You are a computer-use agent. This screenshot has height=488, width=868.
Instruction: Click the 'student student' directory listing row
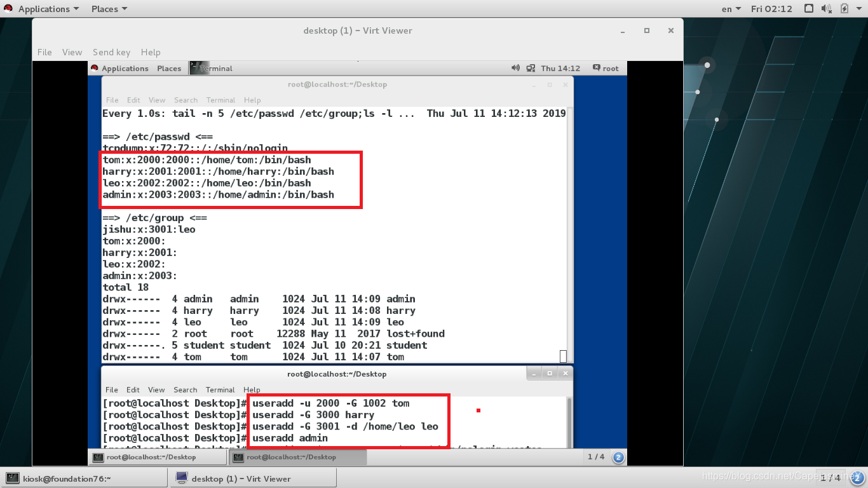pyautogui.click(x=264, y=345)
